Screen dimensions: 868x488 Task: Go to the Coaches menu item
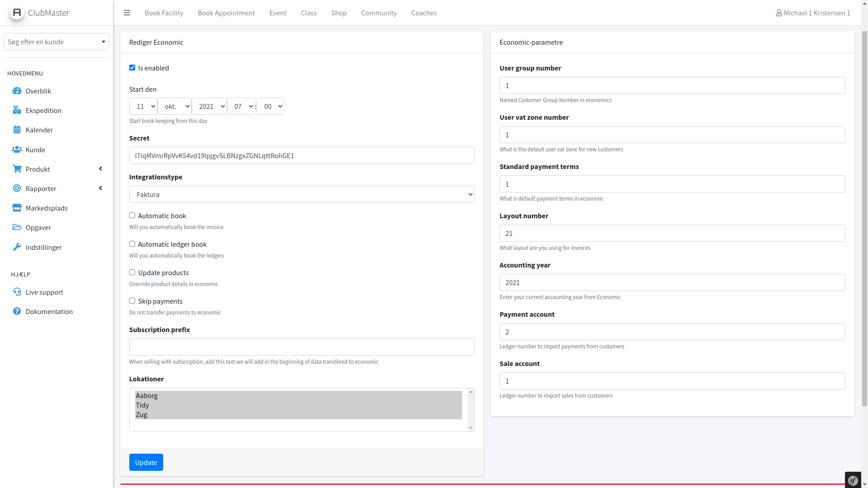(424, 13)
